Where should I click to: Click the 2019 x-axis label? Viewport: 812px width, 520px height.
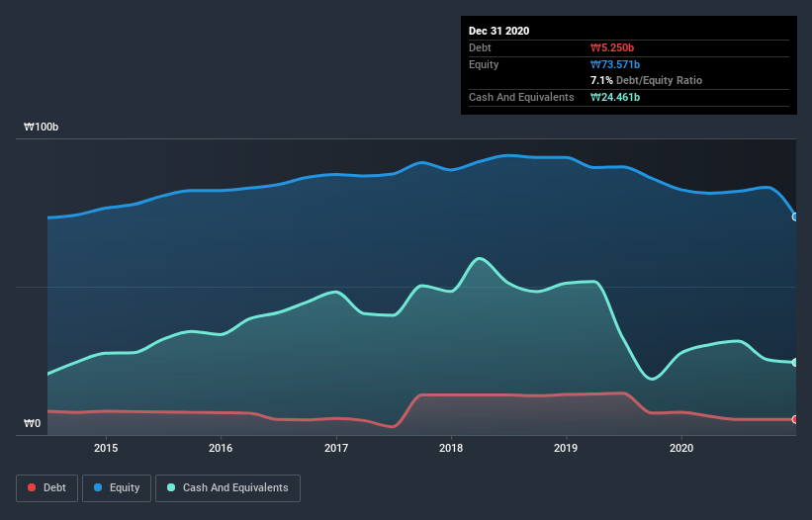pos(566,448)
